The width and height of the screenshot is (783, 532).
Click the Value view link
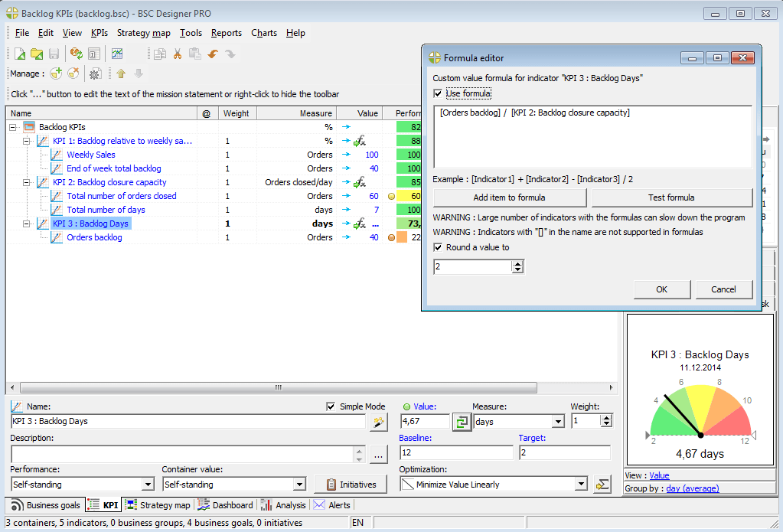point(659,475)
